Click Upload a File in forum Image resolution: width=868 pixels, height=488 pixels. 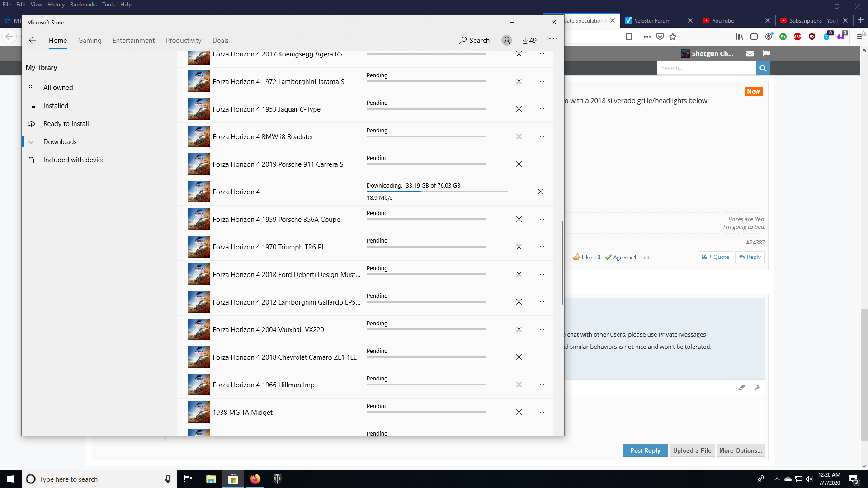click(692, 450)
